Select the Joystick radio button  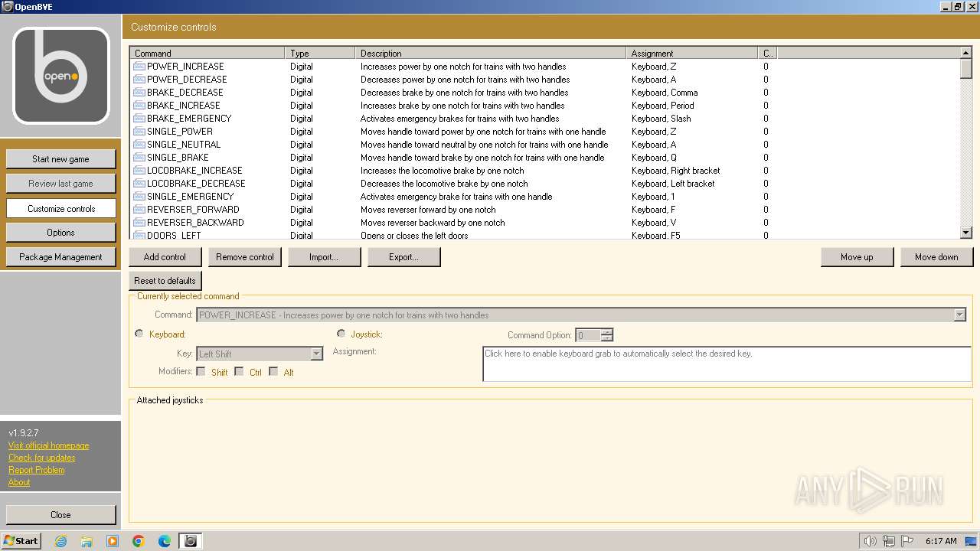pyautogui.click(x=341, y=334)
